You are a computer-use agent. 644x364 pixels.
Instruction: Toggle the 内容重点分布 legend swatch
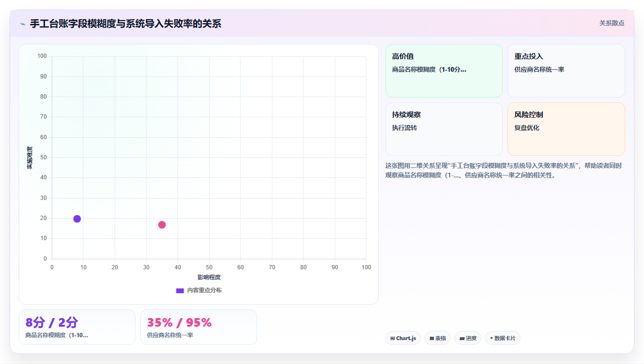180,290
